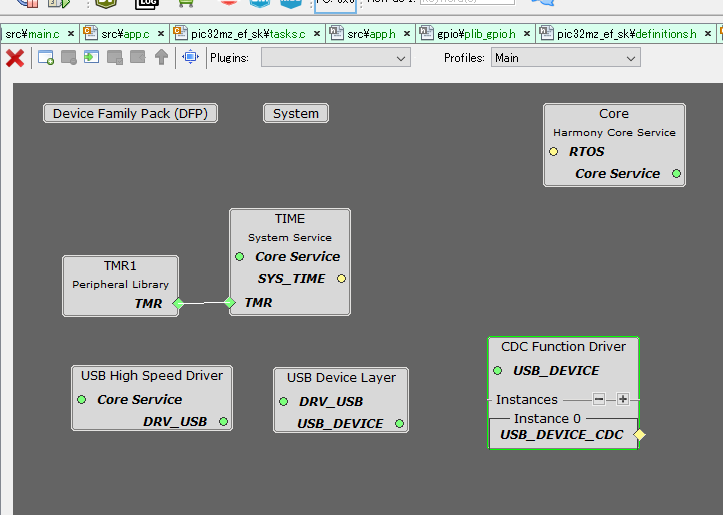Click the minus icon in CDC Instances

[599, 399]
